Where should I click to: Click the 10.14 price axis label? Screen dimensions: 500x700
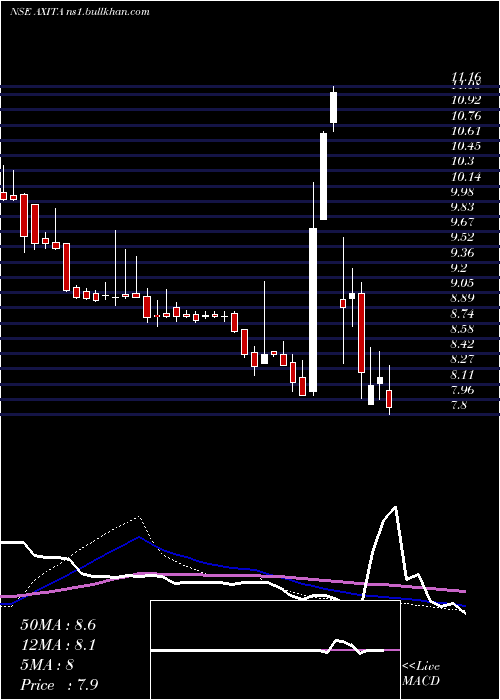pos(466,177)
